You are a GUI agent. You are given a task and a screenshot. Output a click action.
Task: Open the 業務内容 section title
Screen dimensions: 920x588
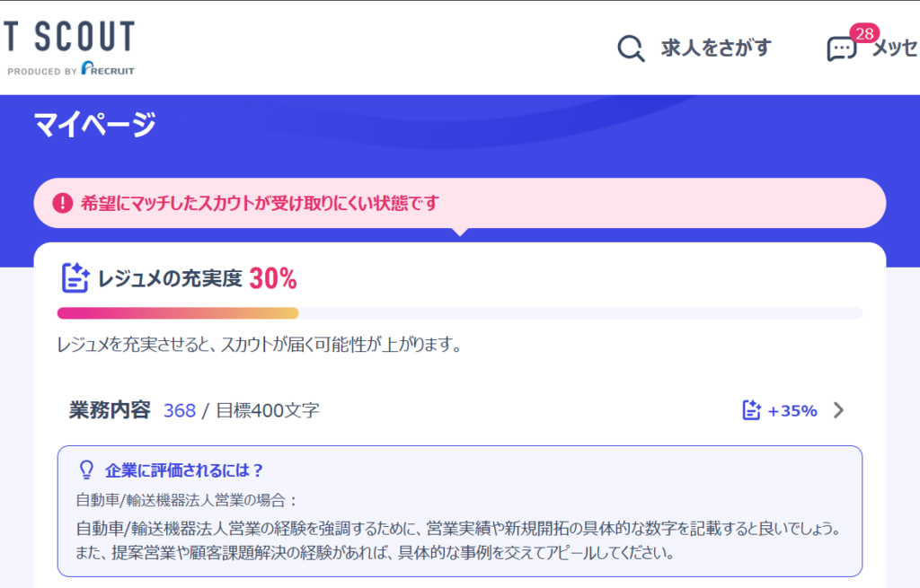pyautogui.click(x=110, y=410)
